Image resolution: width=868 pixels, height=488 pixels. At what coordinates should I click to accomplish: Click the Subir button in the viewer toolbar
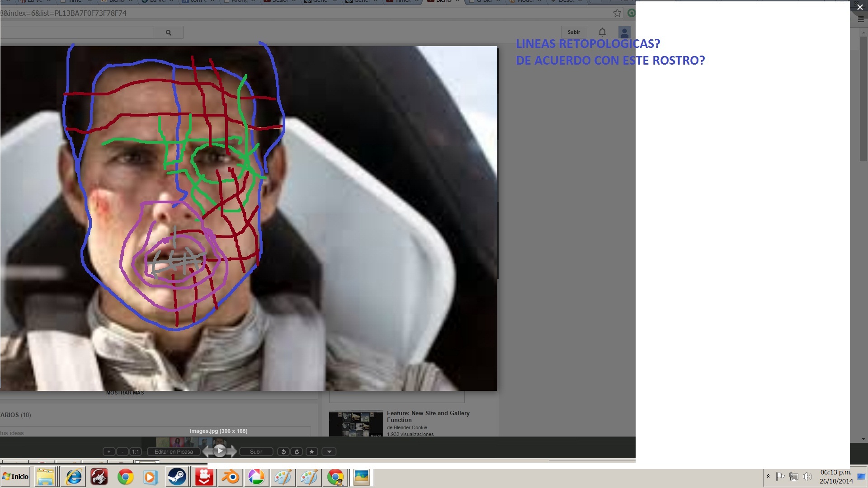256,451
